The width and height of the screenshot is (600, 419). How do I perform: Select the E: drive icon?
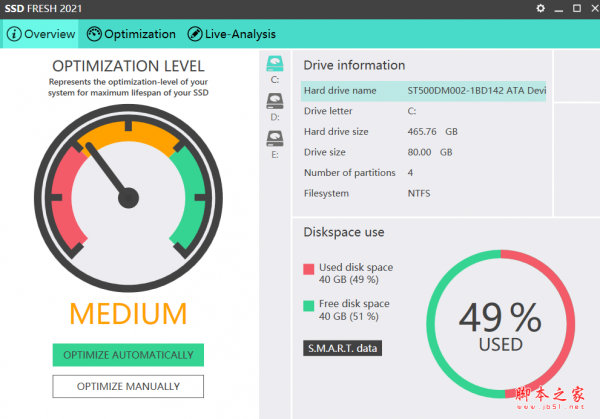click(275, 139)
